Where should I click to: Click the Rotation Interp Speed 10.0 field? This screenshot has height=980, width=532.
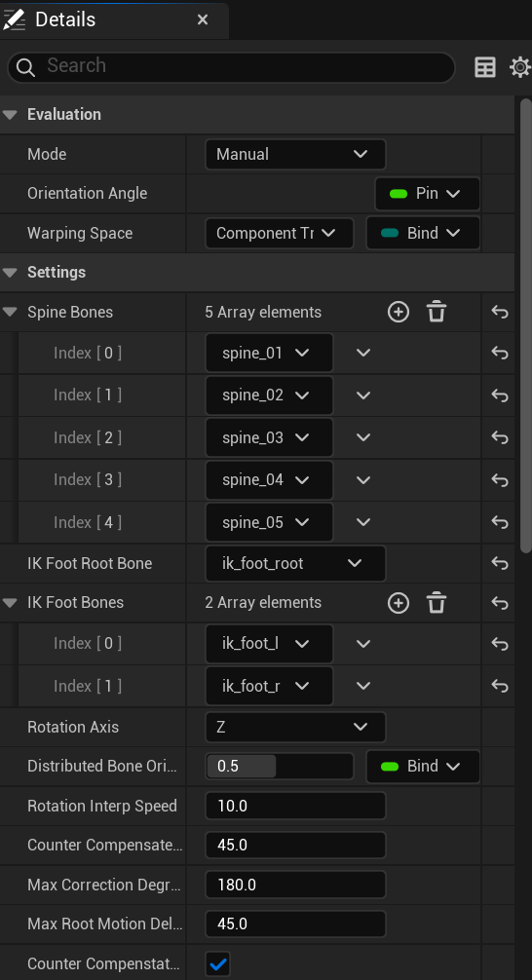coord(295,807)
